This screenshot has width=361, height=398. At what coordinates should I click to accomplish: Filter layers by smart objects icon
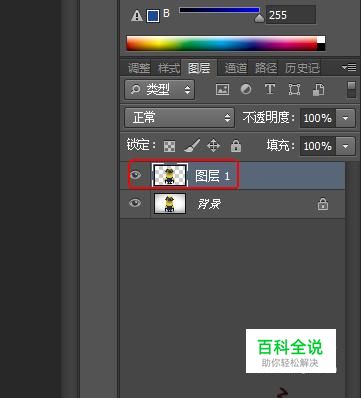pyautogui.click(x=318, y=89)
